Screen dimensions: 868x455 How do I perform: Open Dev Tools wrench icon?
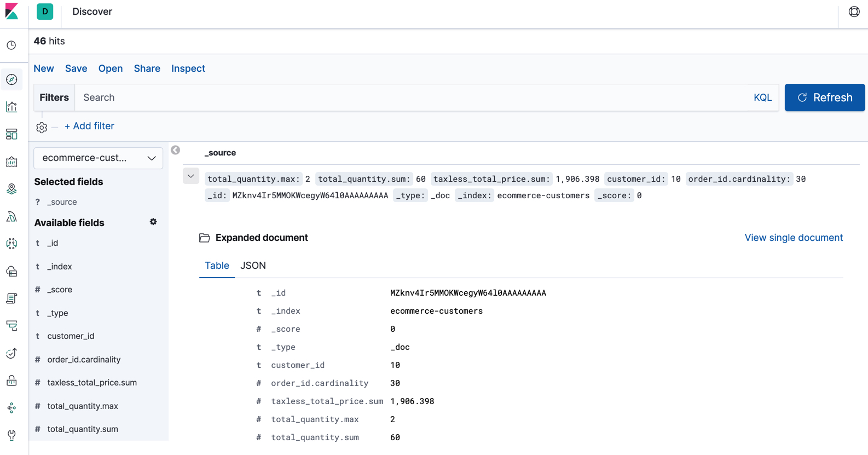pyautogui.click(x=11, y=435)
